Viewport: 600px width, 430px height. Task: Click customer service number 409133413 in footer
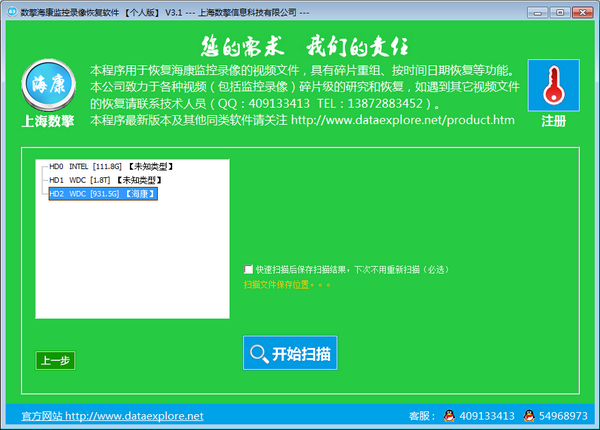487,416
